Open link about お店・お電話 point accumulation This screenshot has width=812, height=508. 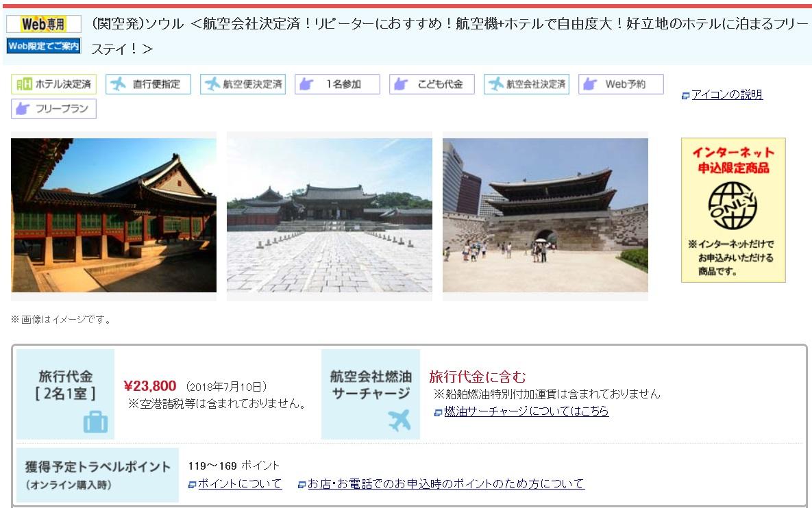click(445, 484)
